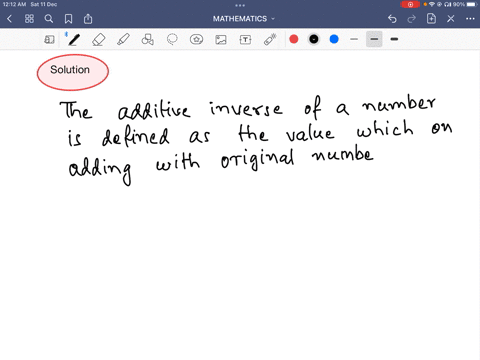Viewport: 480px width, 360px height.
Task: Select the Pen tool
Action: [x=74, y=40]
